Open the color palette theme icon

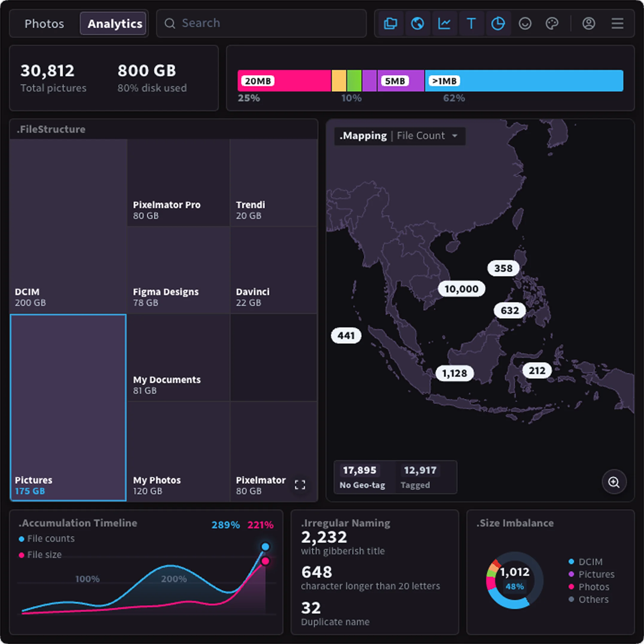[x=552, y=24]
